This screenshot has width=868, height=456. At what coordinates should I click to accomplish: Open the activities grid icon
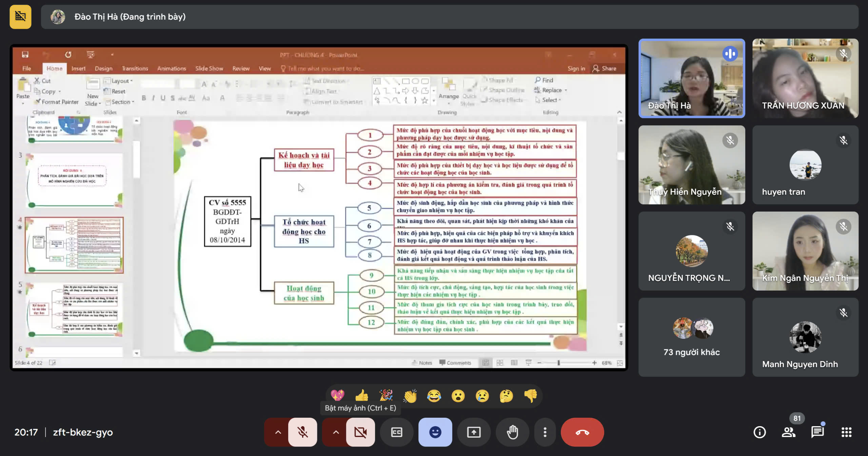[846, 432]
